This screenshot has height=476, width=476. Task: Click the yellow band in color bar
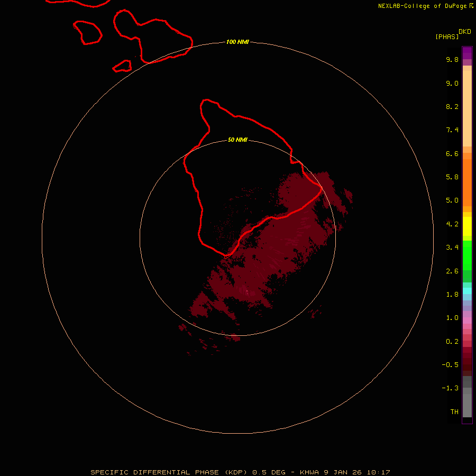pos(467,226)
